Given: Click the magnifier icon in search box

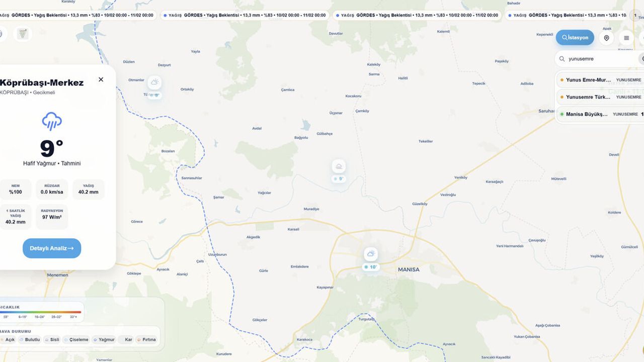Looking at the screenshot, I should 562,59.
